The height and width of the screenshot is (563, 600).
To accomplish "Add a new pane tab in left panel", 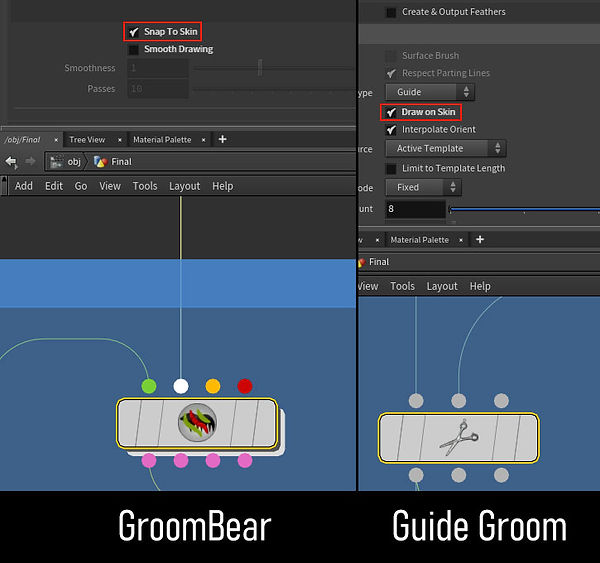I will (222, 139).
